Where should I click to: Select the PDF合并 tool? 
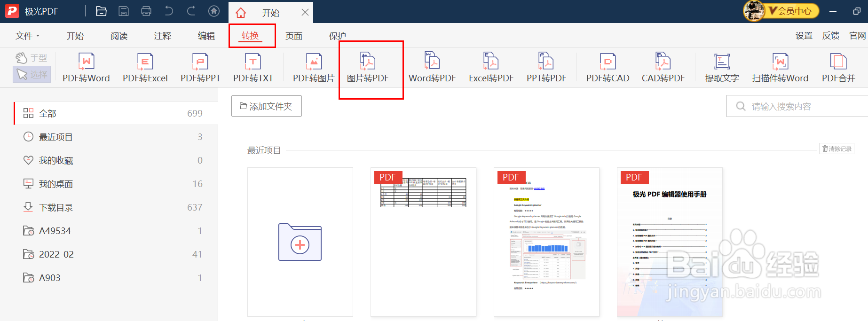pos(838,68)
